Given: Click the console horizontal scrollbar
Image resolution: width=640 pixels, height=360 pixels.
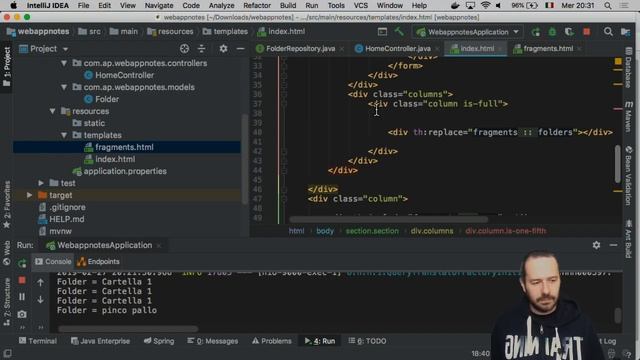Looking at the screenshot, I should [128, 329].
